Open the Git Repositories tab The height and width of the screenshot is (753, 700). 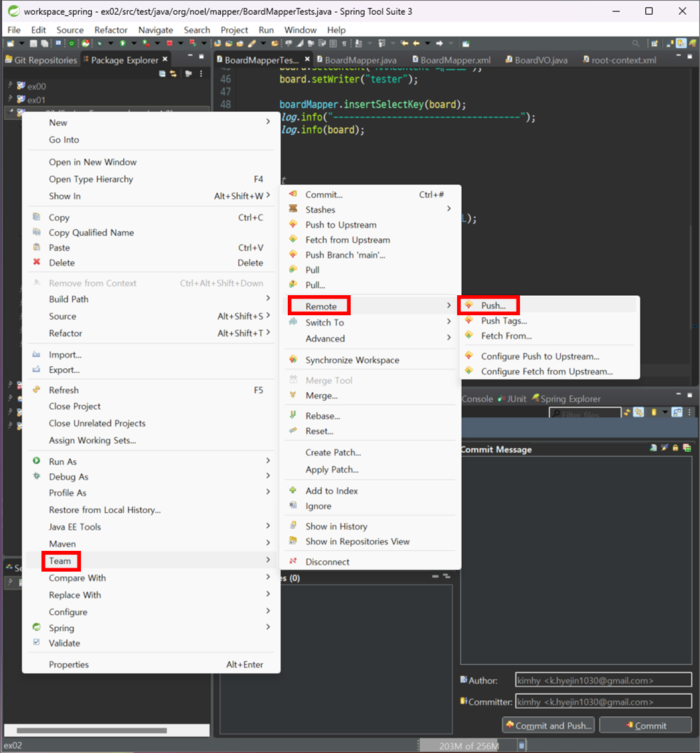(x=40, y=60)
